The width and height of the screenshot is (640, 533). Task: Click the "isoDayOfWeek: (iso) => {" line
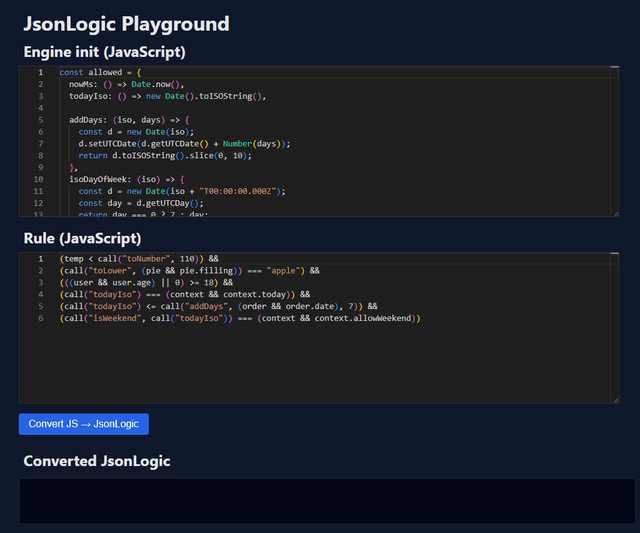[x=127, y=179]
